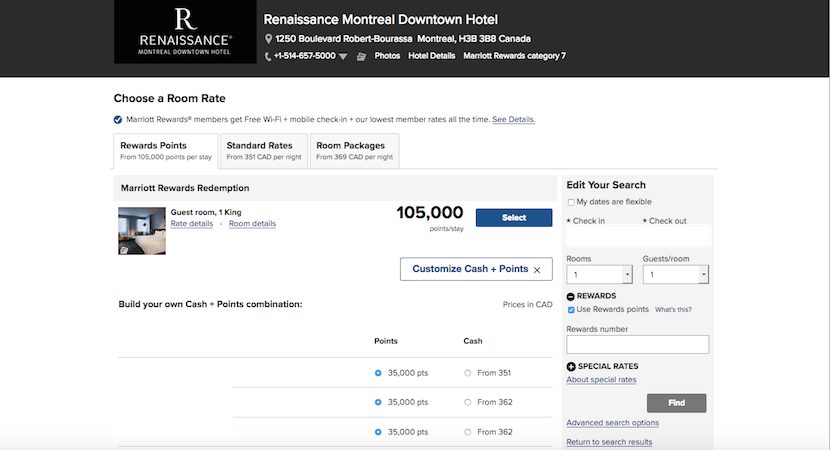
Task: Switch to the Standard Rates tab
Action: pyautogui.click(x=263, y=150)
